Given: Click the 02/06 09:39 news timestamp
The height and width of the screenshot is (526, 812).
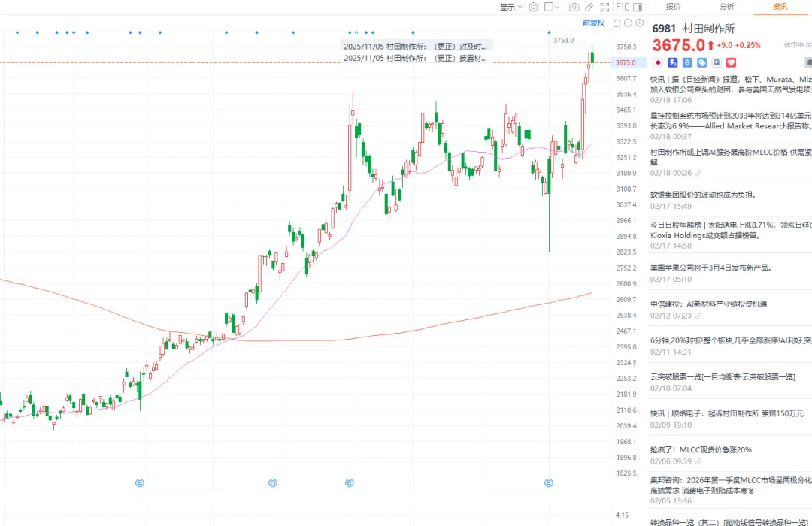Looking at the screenshot, I should (x=671, y=461).
